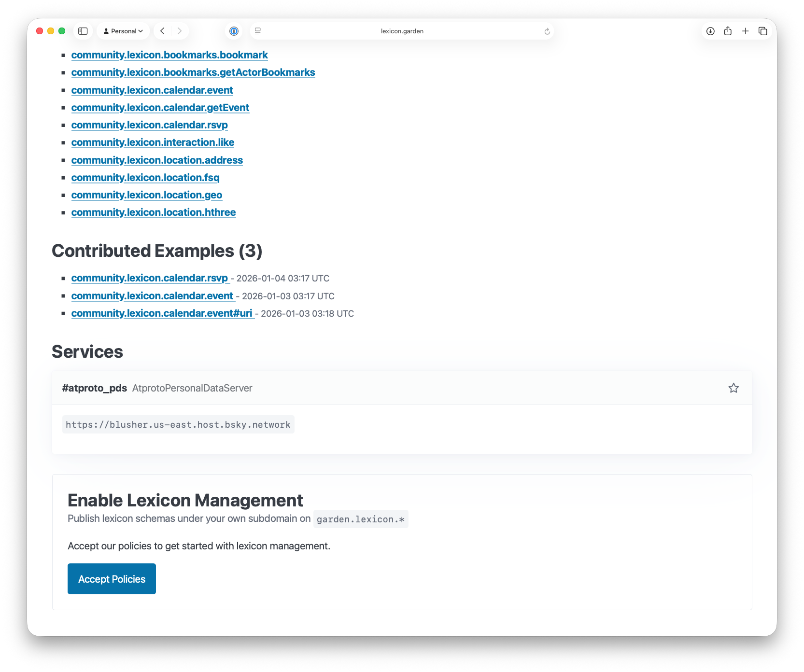Open the Share menu

(728, 31)
